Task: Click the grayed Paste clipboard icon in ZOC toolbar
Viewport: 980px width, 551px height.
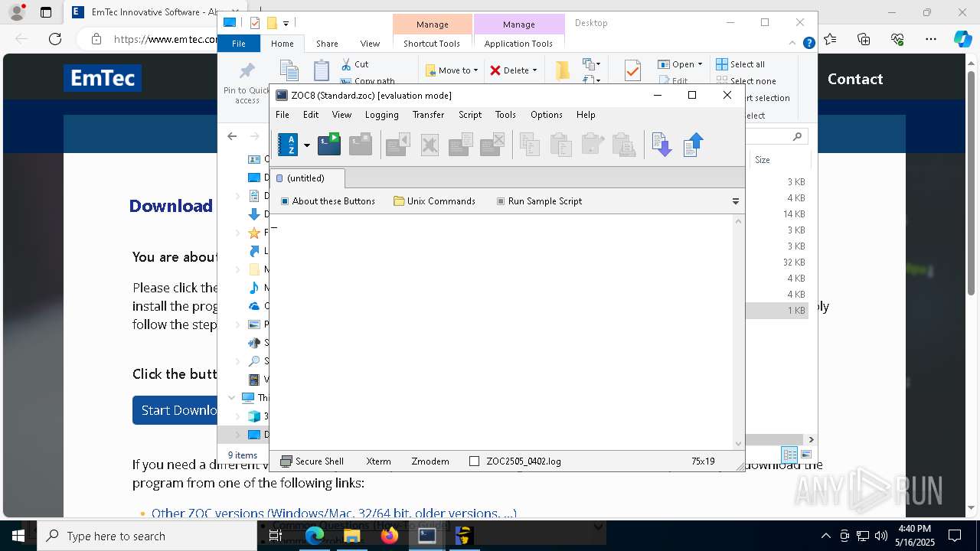Action: tap(560, 144)
